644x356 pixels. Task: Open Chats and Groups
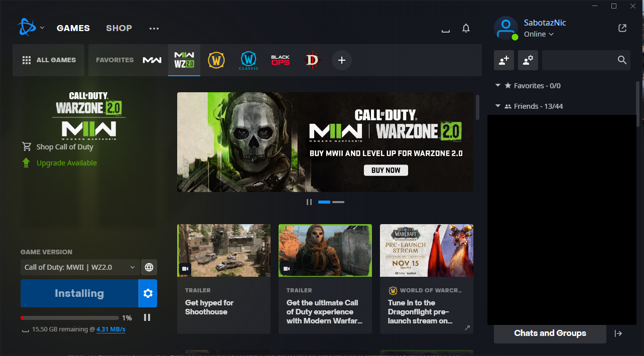click(x=550, y=333)
